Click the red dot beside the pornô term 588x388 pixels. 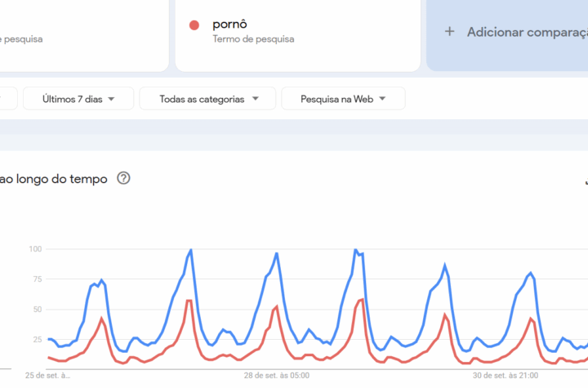tap(194, 25)
